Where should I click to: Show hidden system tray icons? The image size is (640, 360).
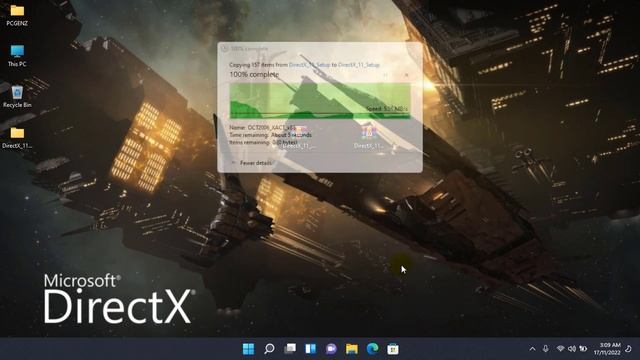click(x=532, y=349)
